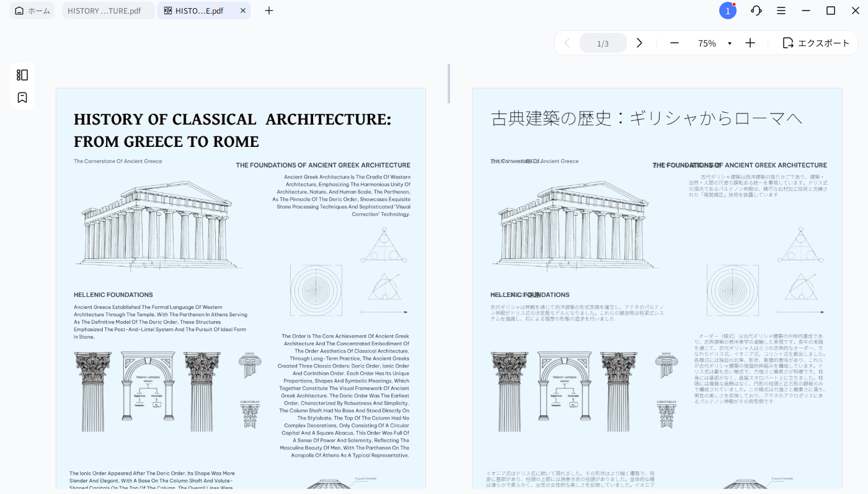Screen dimensions: 868x494
Task: Zoom out with the minus button
Action: pyautogui.click(x=675, y=43)
